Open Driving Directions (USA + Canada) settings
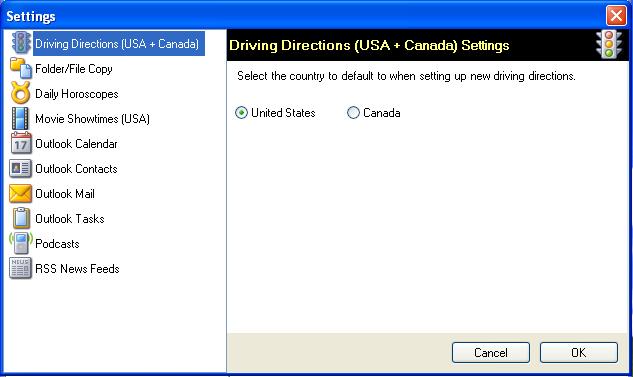Screen dimensions: 633x377 point(117,44)
